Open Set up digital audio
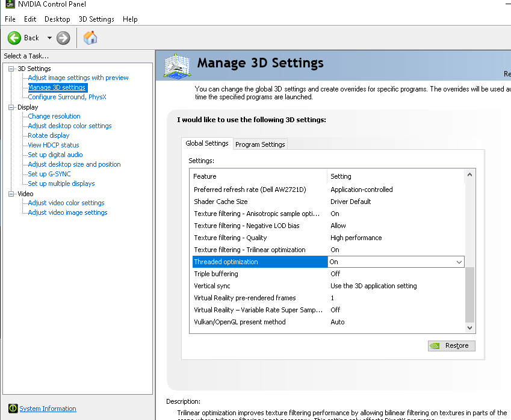Viewport: 511px width, 420px height. pos(55,155)
